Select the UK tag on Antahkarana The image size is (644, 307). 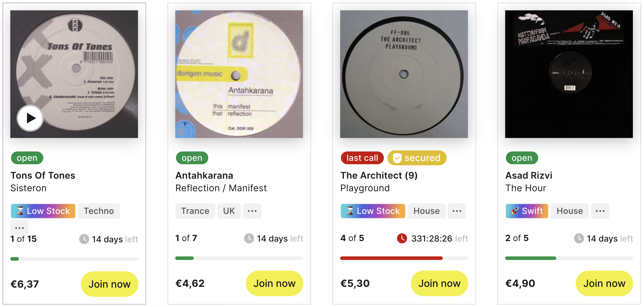pyautogui.click(x=229, y=211)
